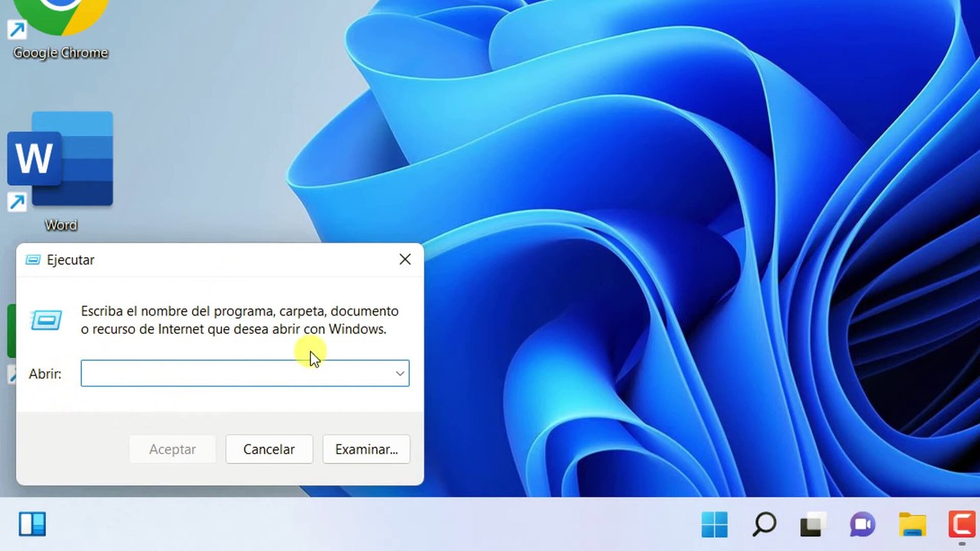This screenshot has width=980, height=551.
Task: Select the Word label under the icon
Action: point(60,225)
